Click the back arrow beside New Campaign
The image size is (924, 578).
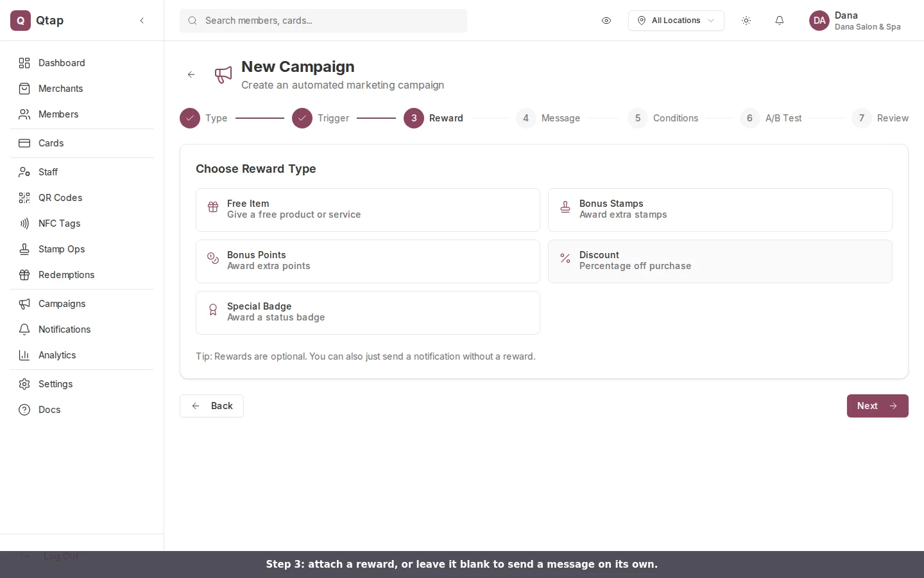pos(191,74)
